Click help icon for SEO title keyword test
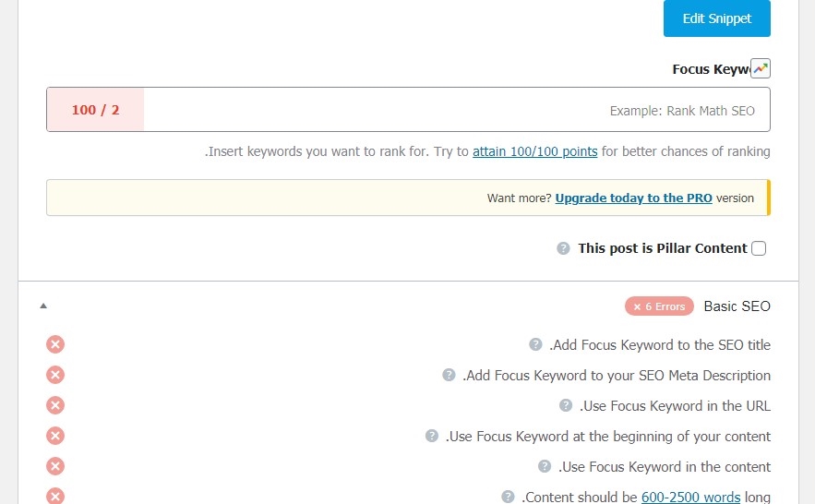Viewport: 815px width, 504px height. 535,344
